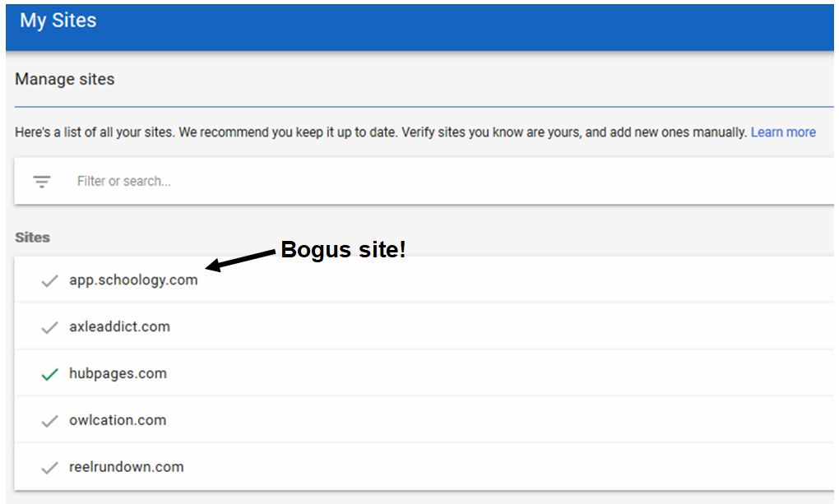
Task: Open the reelrundown.com site row
Action: point(424,466)
